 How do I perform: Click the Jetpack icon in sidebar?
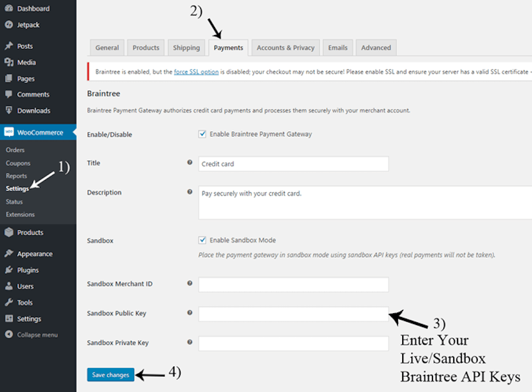(x=9, y=25)
